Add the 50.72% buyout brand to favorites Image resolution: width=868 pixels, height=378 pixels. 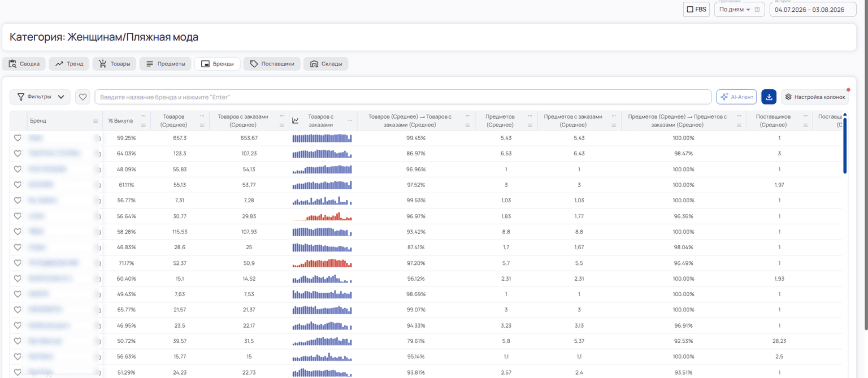click(x=18, y=341)
